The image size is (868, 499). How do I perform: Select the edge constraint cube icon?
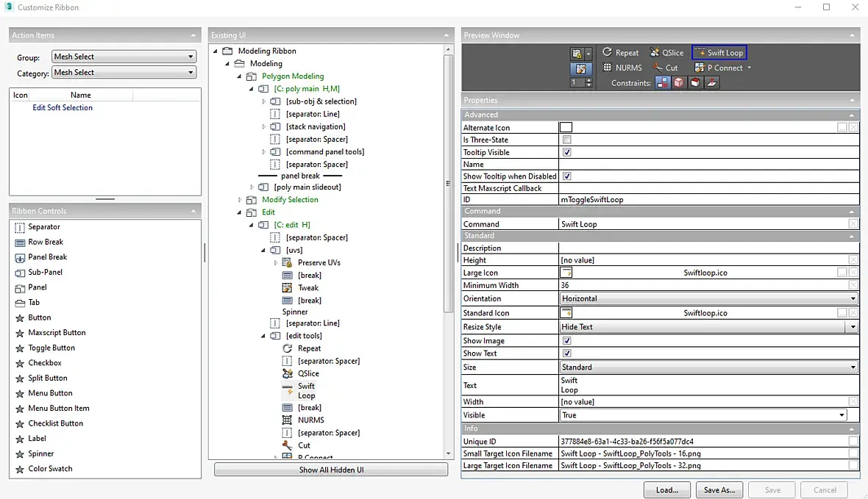(x=678, y=82)
